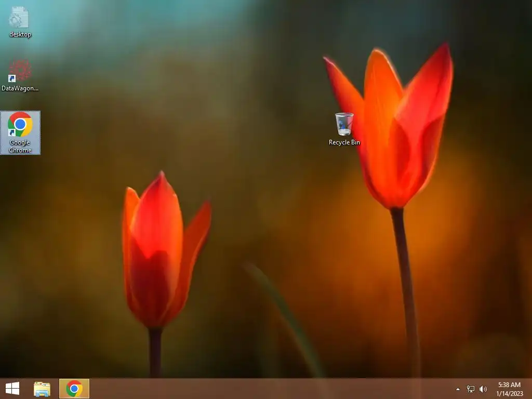The image size is (532, 399).
Task: Open the 5:38 AM clock and date
Action: click(x=509, y=389)
